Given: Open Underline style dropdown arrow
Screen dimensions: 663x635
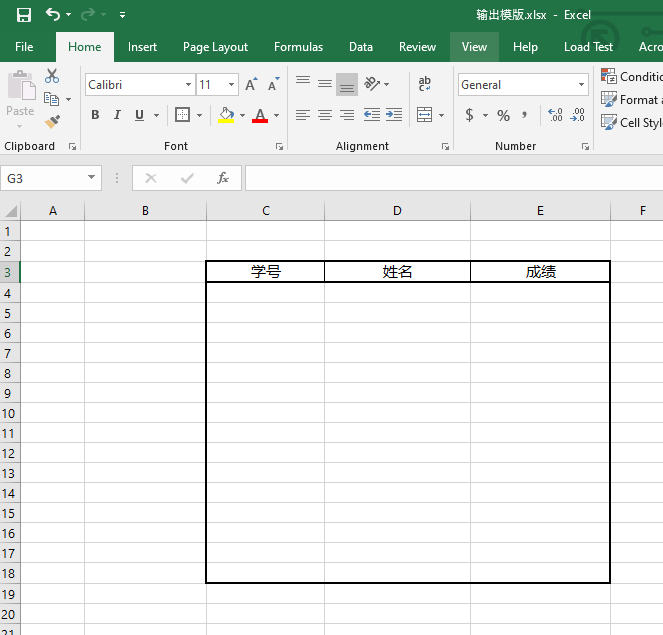Looking at the screenshot, I should point(156,115).
